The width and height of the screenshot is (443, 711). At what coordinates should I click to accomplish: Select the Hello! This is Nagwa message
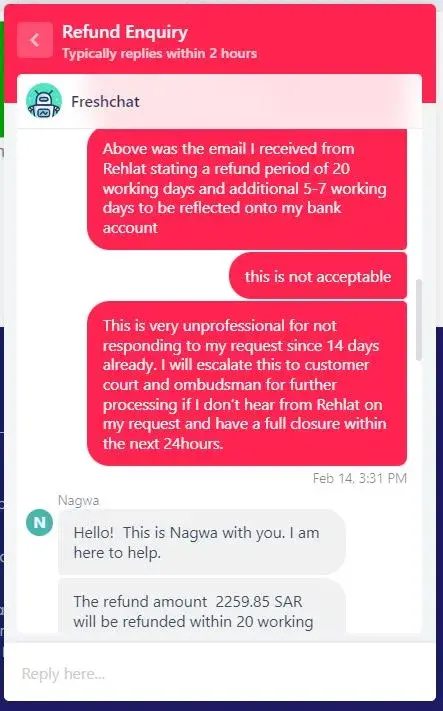coord(202,542)
